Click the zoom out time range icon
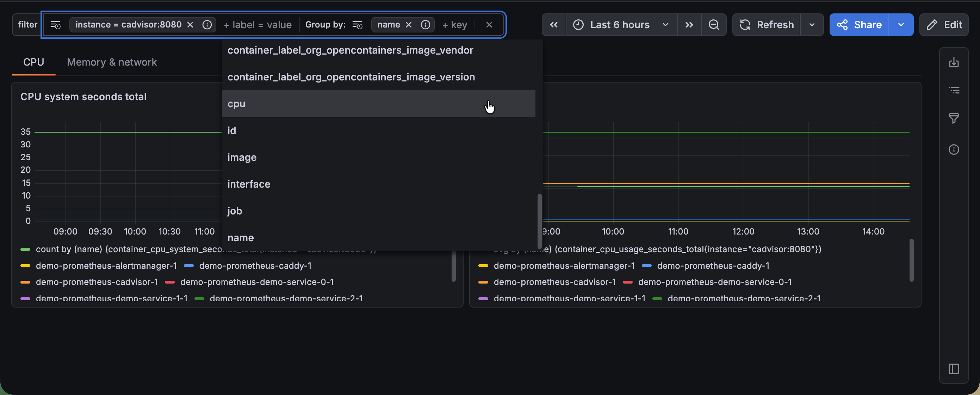The height and width of the screenshot is (395, 980). [714, 25]
